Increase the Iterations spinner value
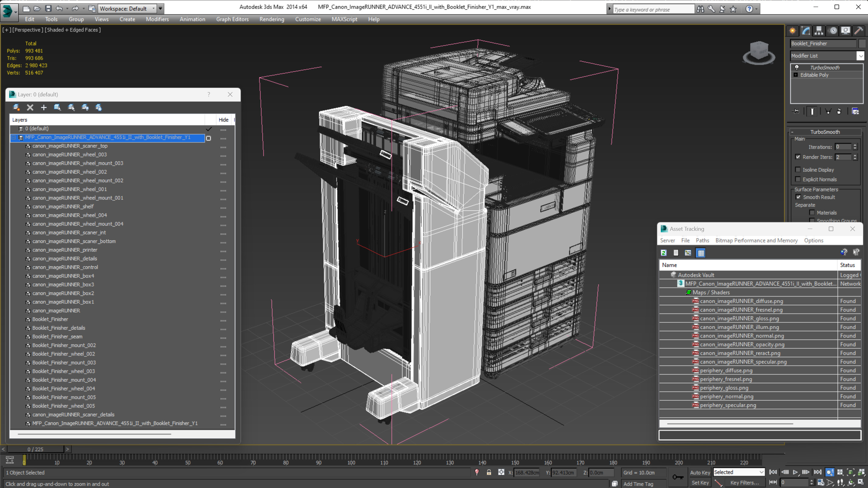 point(855,145)
